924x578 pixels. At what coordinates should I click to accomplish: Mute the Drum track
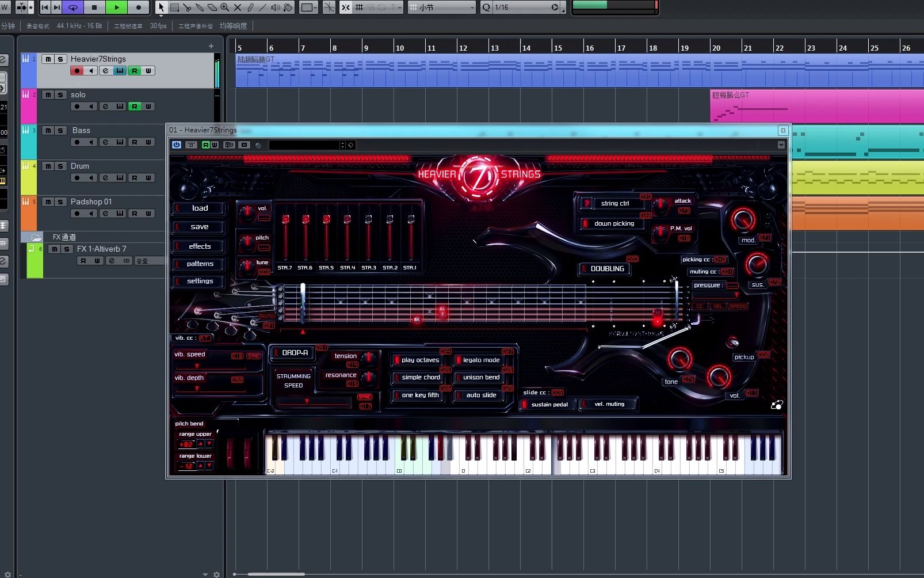[x=48, y=166]
